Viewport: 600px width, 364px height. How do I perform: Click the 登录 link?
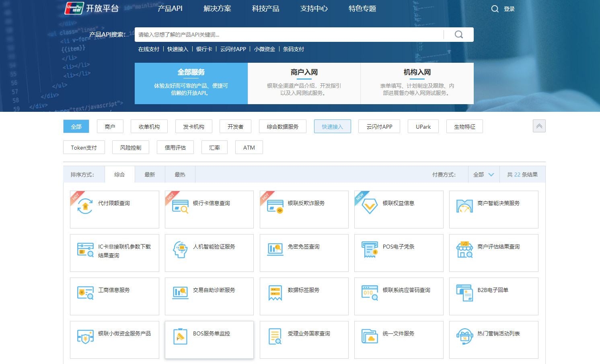click(509, 9)
